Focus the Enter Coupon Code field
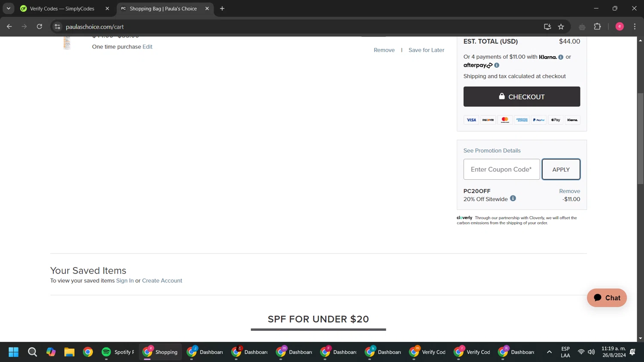 pyautogui.click(x=501, y=169)
